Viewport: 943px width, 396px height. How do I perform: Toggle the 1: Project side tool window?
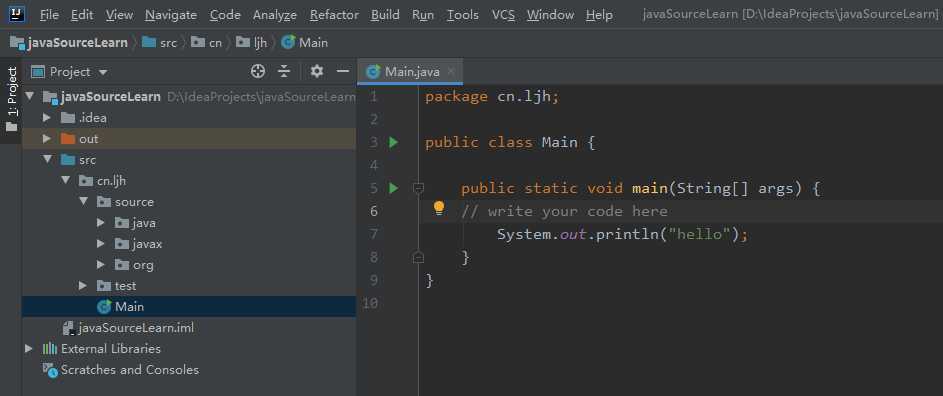[11, 100]
